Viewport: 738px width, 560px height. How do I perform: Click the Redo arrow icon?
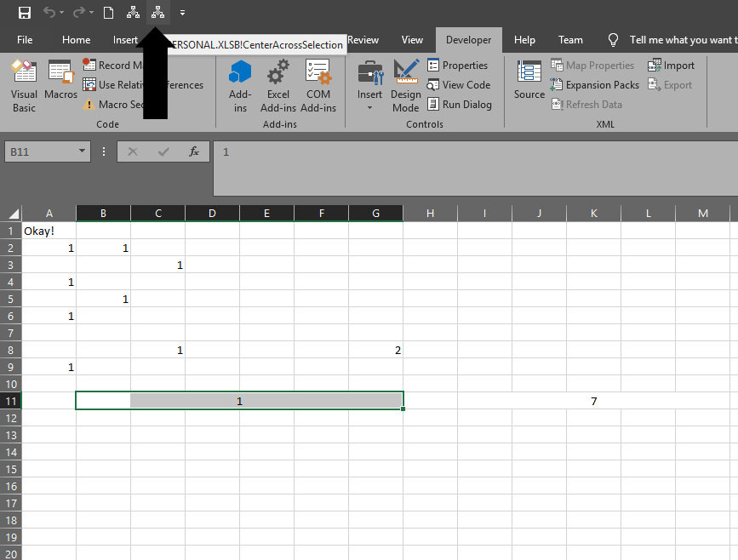78,12
